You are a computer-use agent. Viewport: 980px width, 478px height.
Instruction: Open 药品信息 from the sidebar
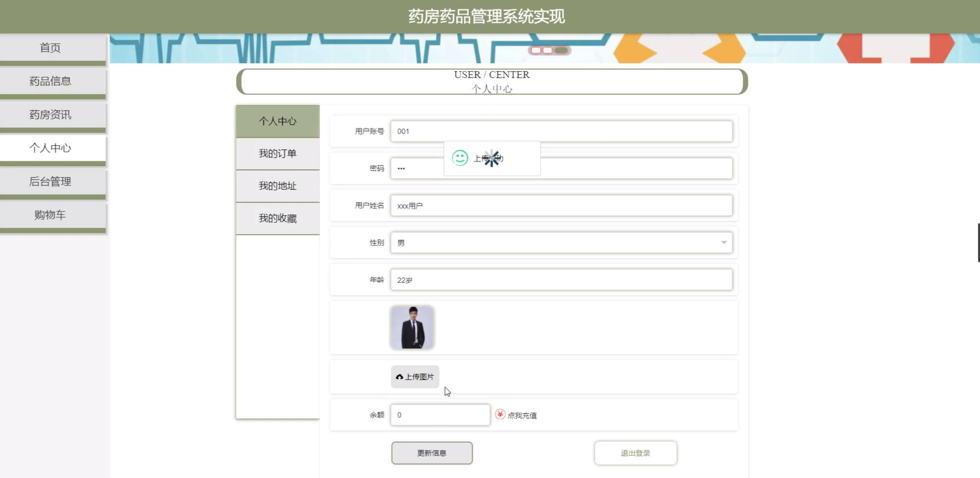50,81
